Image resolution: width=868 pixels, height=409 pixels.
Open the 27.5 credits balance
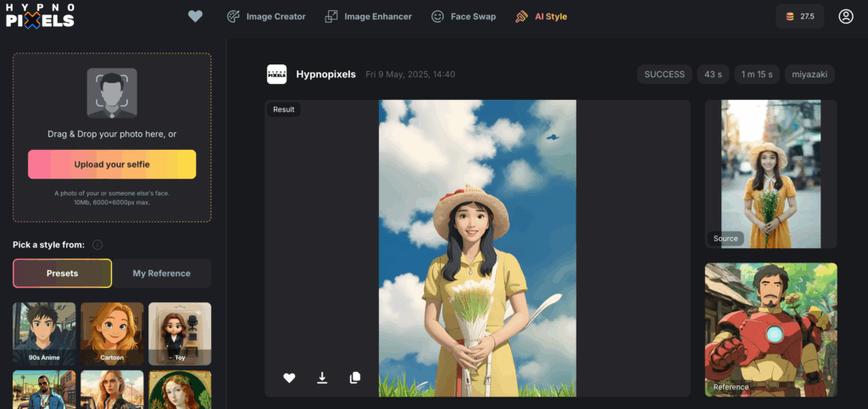point(800,17)
